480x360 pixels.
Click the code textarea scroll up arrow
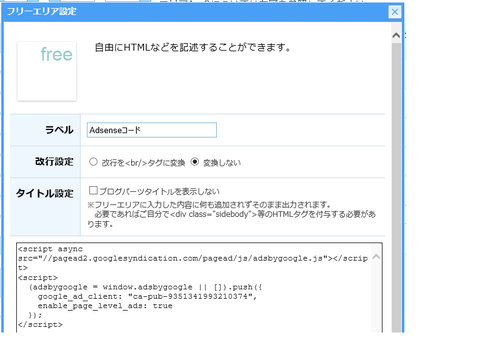click(x=376, y=257)
